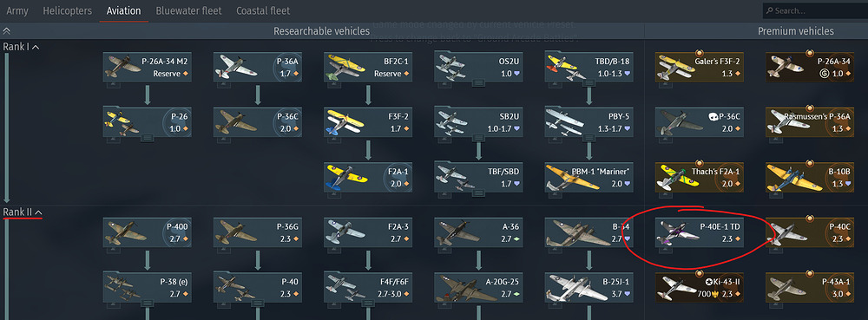
Task: Click the BF2C-1 reserve biplane card
Action: pos(368,67)
